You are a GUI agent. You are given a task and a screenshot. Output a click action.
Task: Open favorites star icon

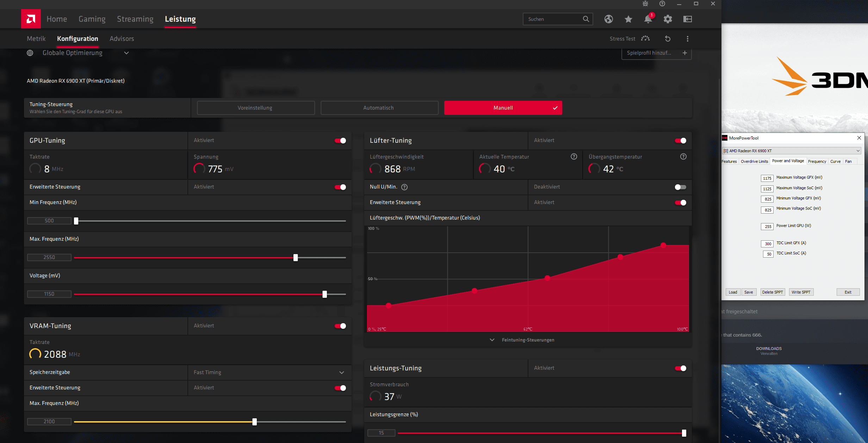click(x=628, y=19)
